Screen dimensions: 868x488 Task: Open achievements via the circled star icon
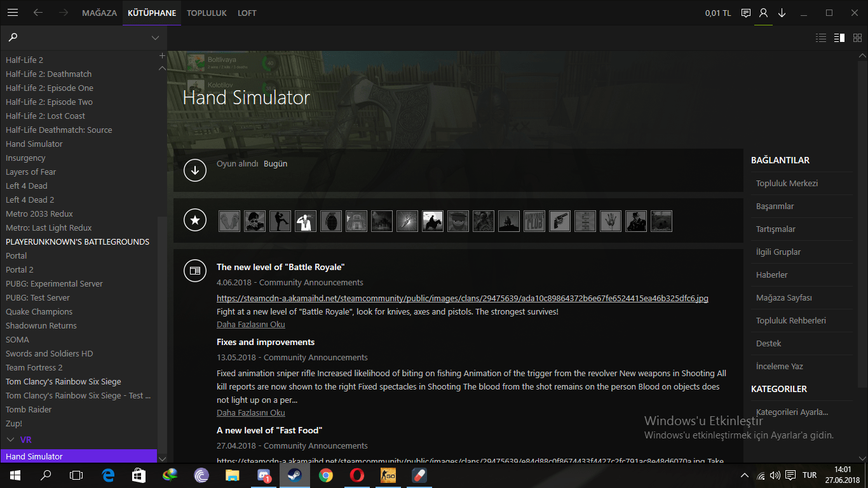click(195, 220)
